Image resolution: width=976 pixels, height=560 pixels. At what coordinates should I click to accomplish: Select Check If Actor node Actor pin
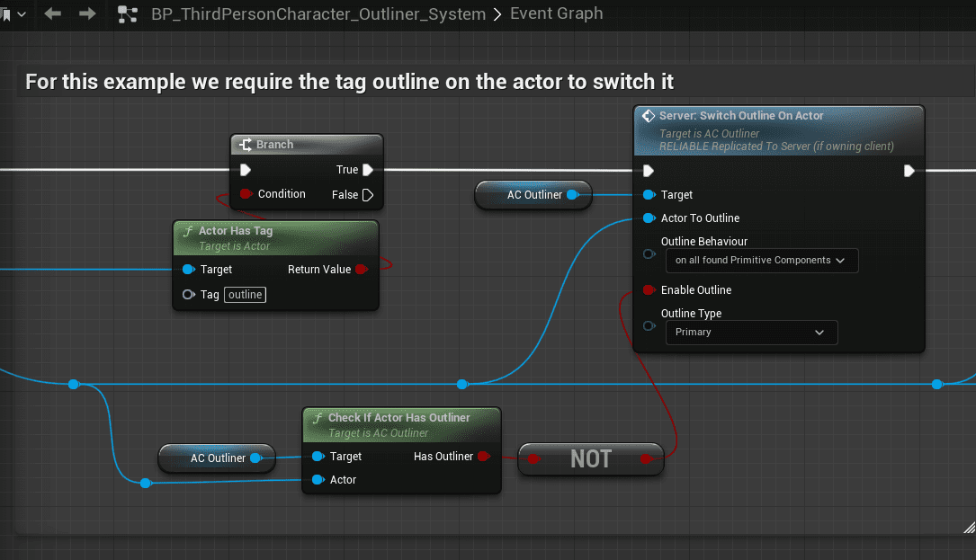tap(318, 480)
